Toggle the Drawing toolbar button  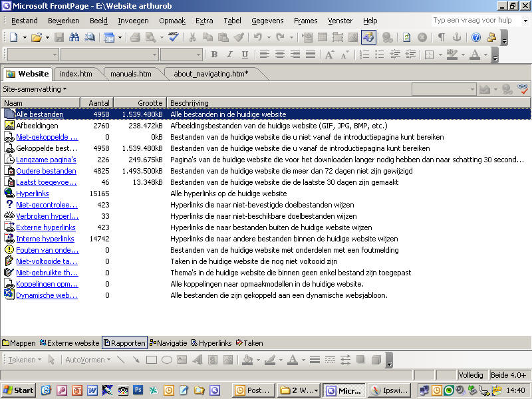(x=368, y=37)
